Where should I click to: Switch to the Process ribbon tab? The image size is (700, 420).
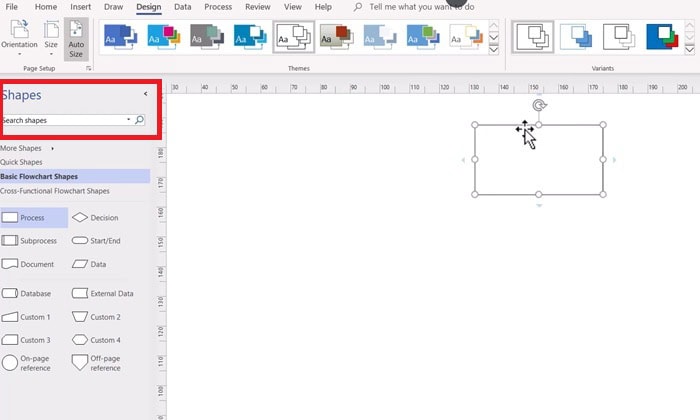point(218,7)
